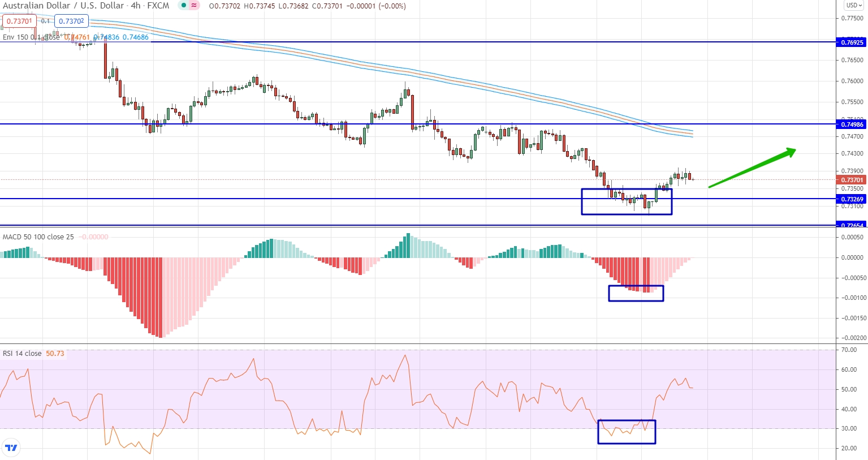Click the red sell price button 0.73701

pos(19,21)
